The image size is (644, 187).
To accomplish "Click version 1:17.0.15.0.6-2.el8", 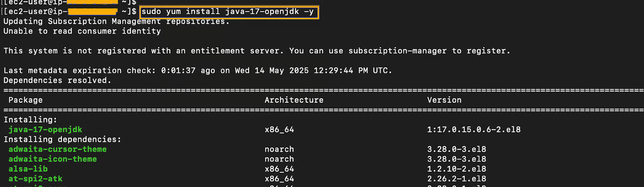I will pos(474,129).
